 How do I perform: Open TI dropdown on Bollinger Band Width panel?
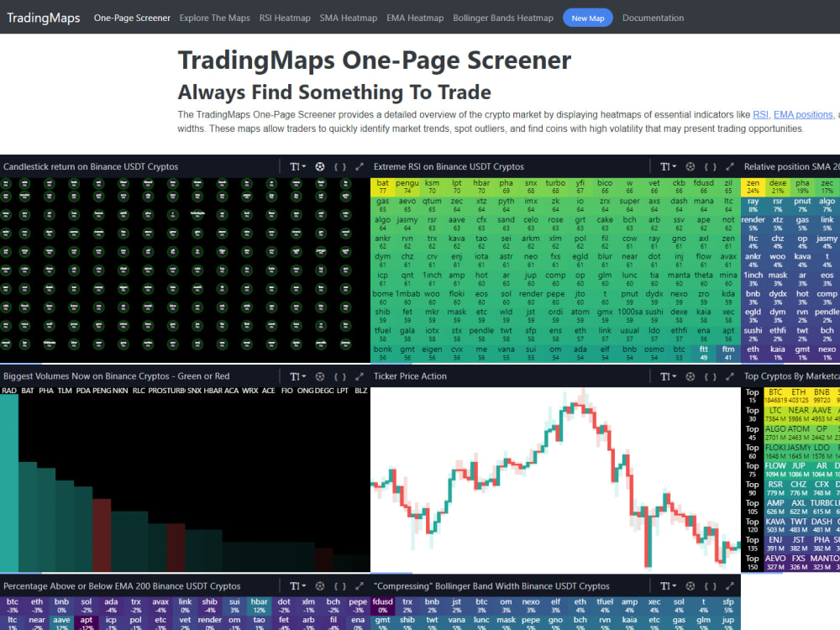(x=668, y=586)
